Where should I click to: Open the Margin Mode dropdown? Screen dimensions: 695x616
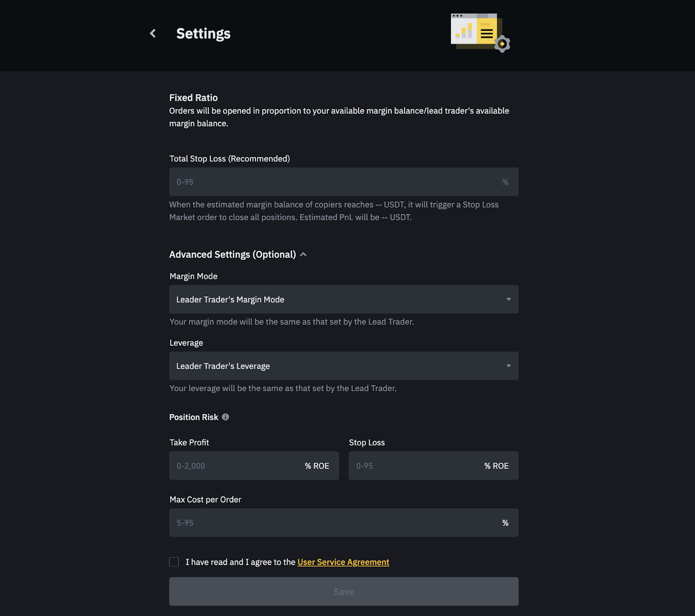tap(344, 299)
